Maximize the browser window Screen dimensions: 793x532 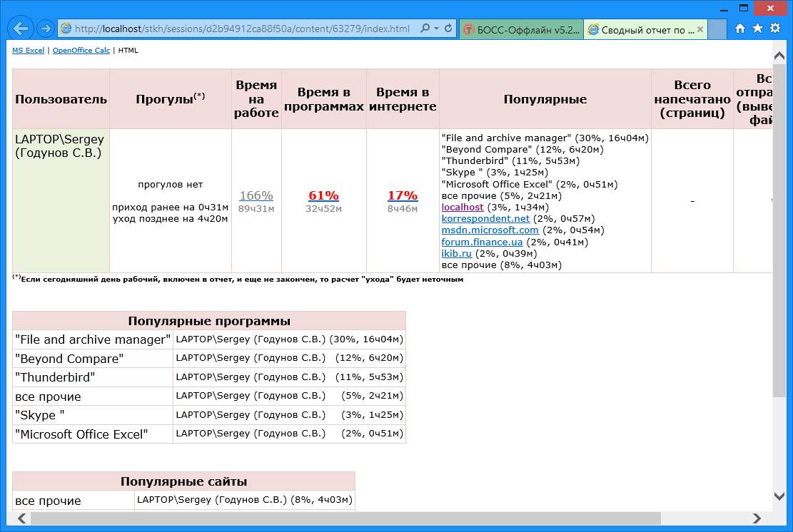744,8
